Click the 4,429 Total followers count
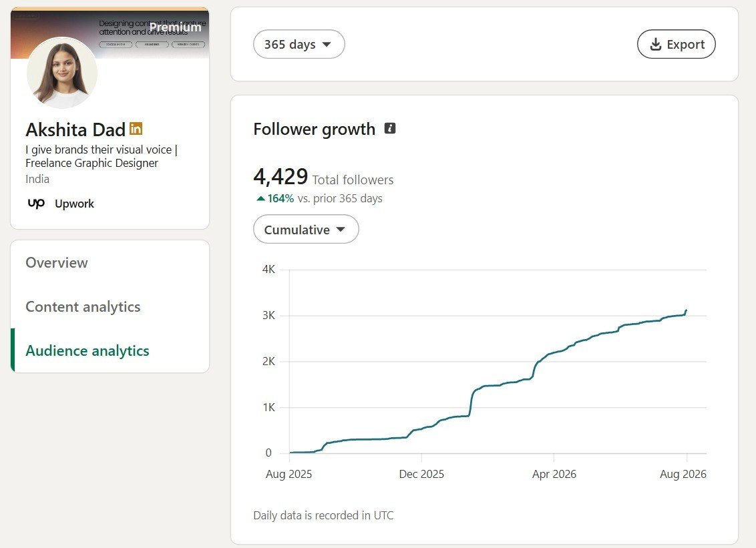Screen dimensions: 756x548 pyautogui.click(x=323, y=177)
